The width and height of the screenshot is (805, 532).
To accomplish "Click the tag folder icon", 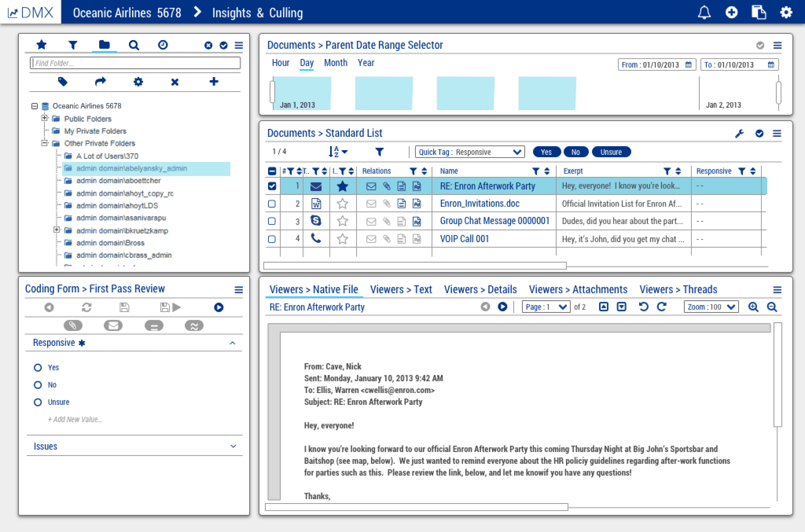I will pos(63,82).
